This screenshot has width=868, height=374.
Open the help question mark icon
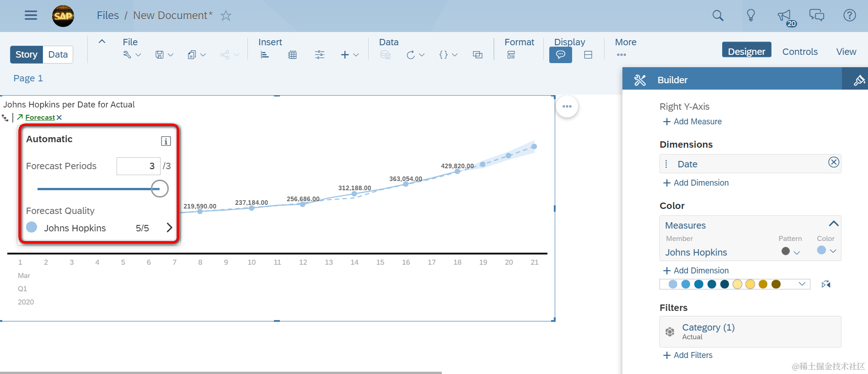[x=850, y=16]
